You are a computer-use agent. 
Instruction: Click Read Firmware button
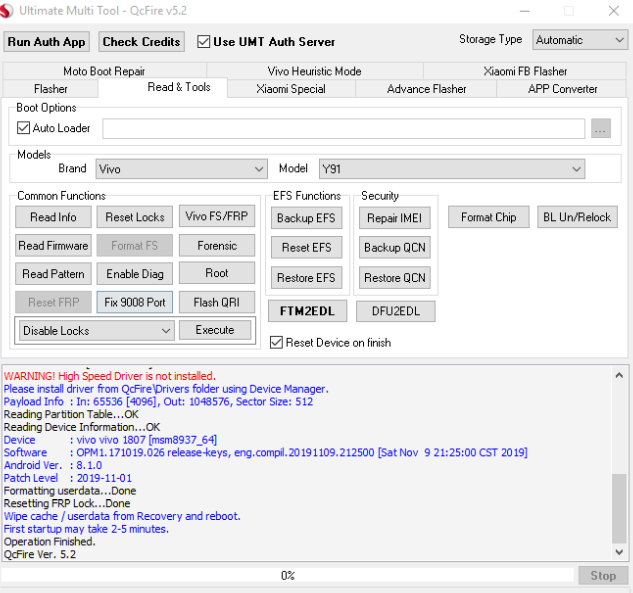click(x=53, y=245)
